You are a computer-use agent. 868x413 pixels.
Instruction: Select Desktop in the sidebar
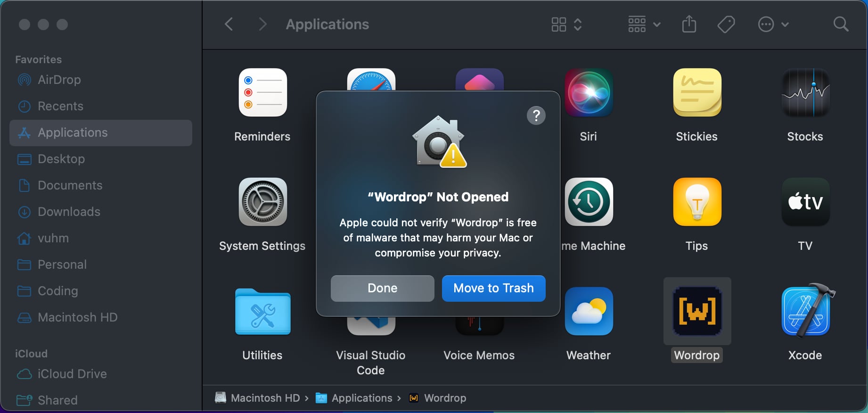101,159
